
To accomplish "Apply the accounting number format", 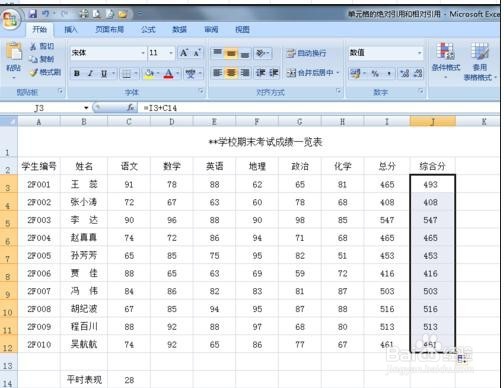I will [x=355, y=73].
